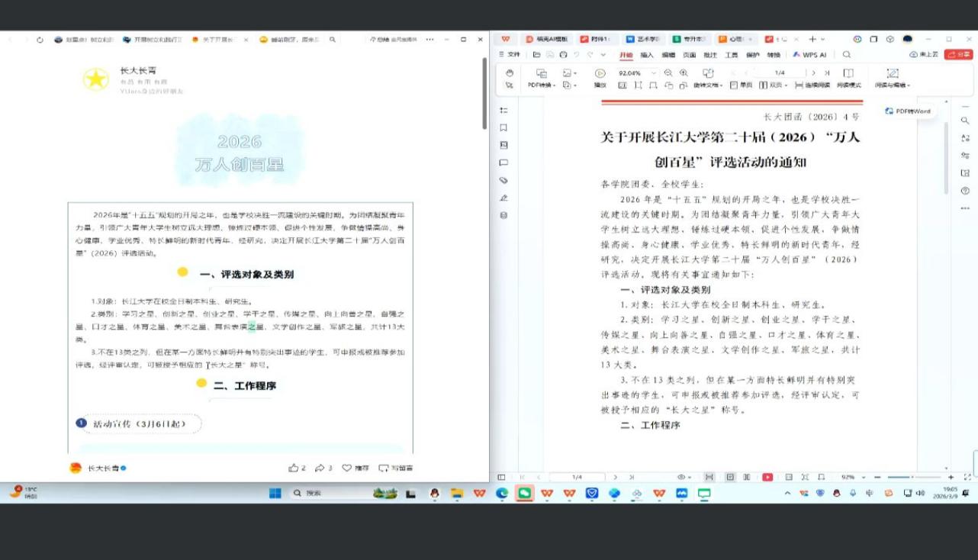The image size is (978, 560).
Task: Select the hand pan tool
Action: click(x=509, y=72)
